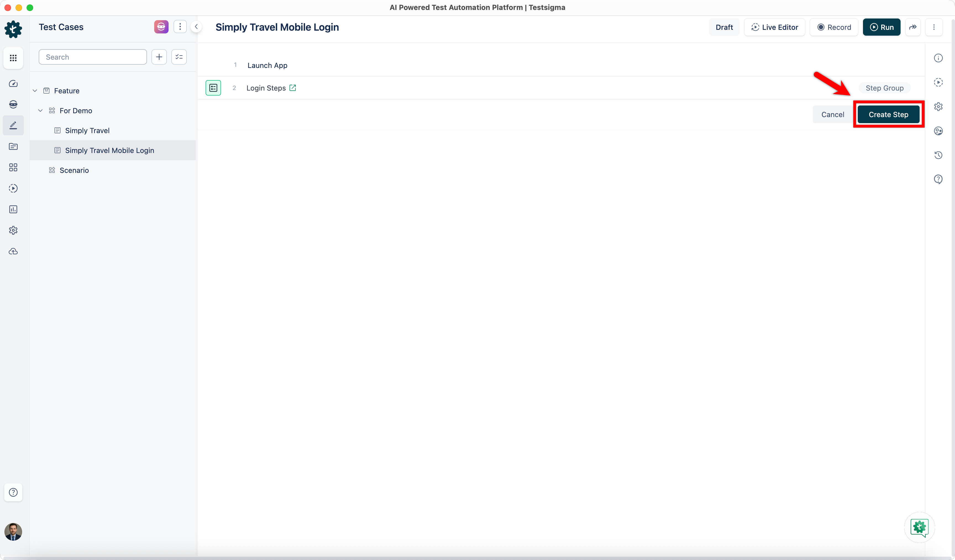The width and height of the screenshot is (955, 560).
Task: Open the history clock icon on right panel
Action: coord(938,155)
